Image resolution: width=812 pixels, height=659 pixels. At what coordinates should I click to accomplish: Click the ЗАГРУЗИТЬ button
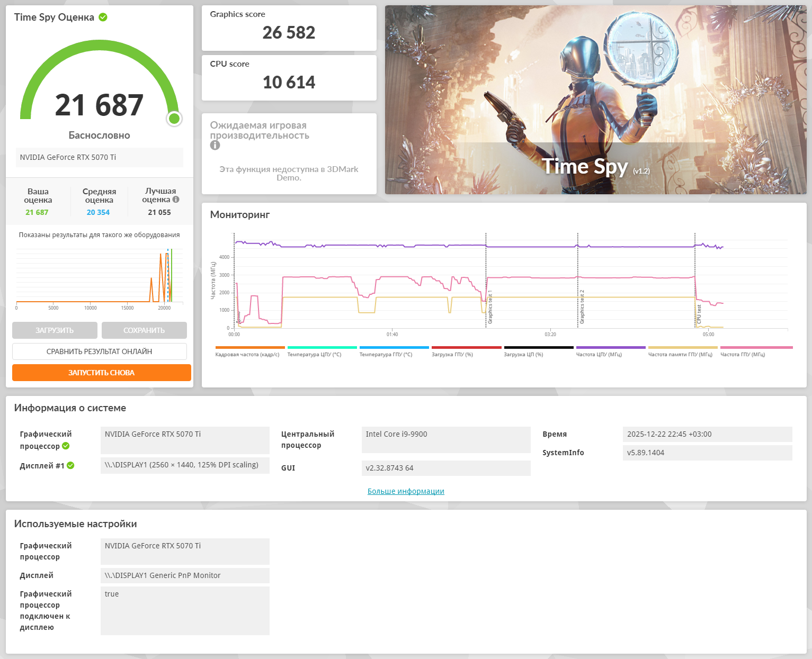(55, 330)
